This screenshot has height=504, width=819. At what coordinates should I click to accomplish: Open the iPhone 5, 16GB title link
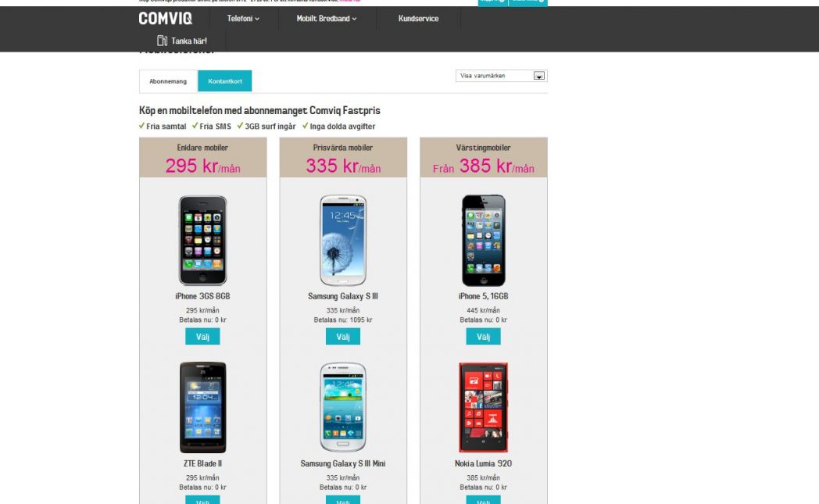[x=483, y=296]
